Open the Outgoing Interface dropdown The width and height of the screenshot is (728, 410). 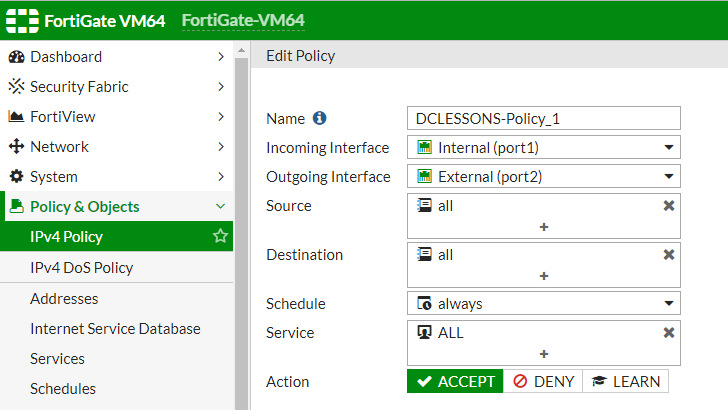click(x=544, y=176)
